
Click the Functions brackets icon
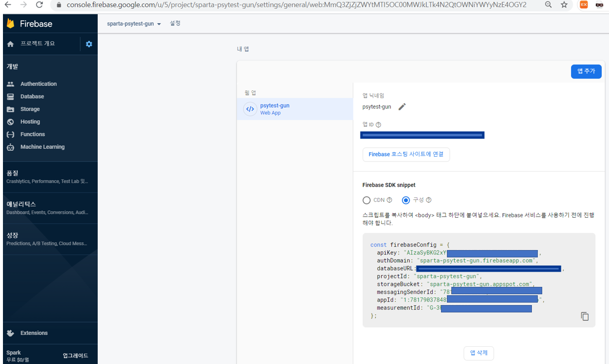[x=10, y=134]
